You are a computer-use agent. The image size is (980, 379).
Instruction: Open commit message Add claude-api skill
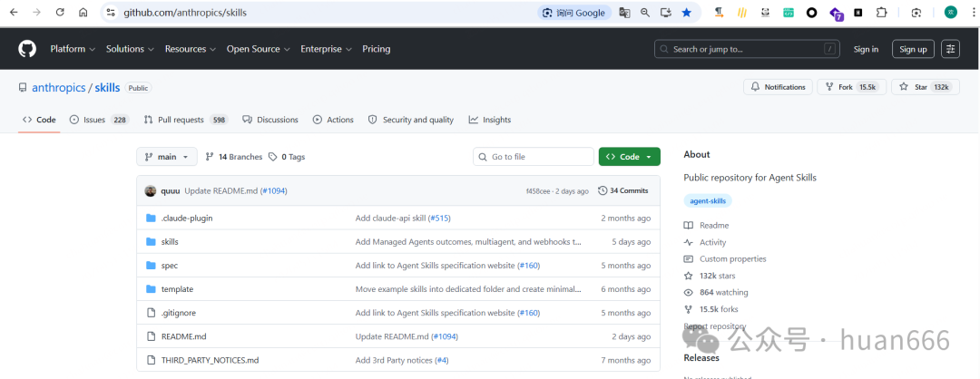point(391,218)
